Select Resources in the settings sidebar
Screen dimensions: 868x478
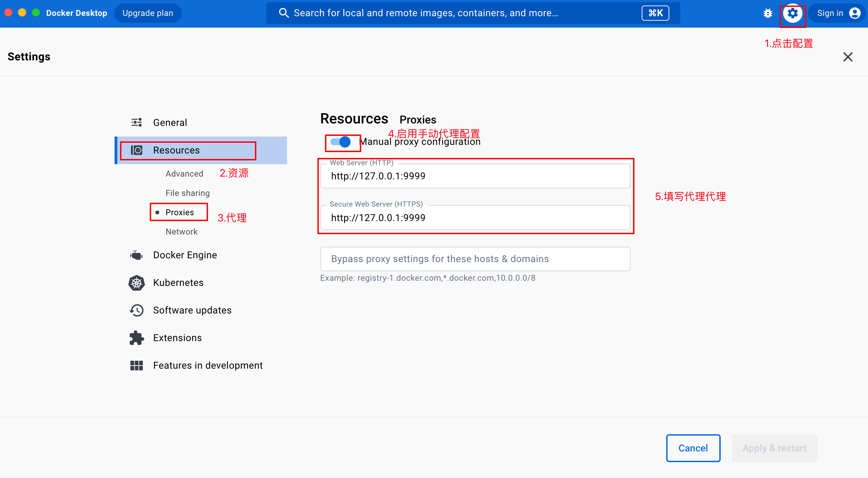coord(201,150)
